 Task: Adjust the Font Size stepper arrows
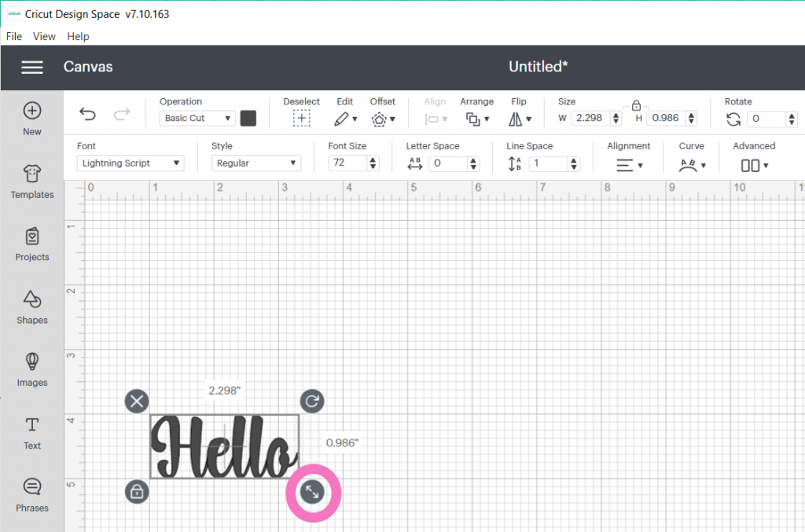pos(373,163)
